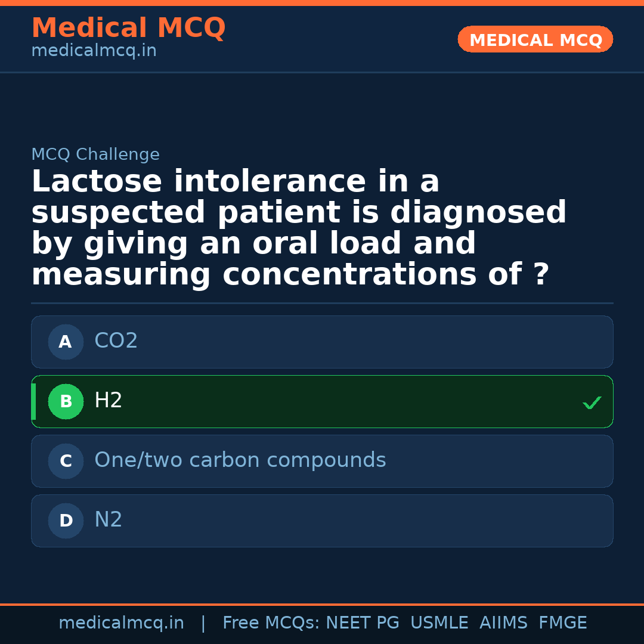Click the MCQ Challenge label
Viewport: 644px width, 644px height.
(95, 154)
